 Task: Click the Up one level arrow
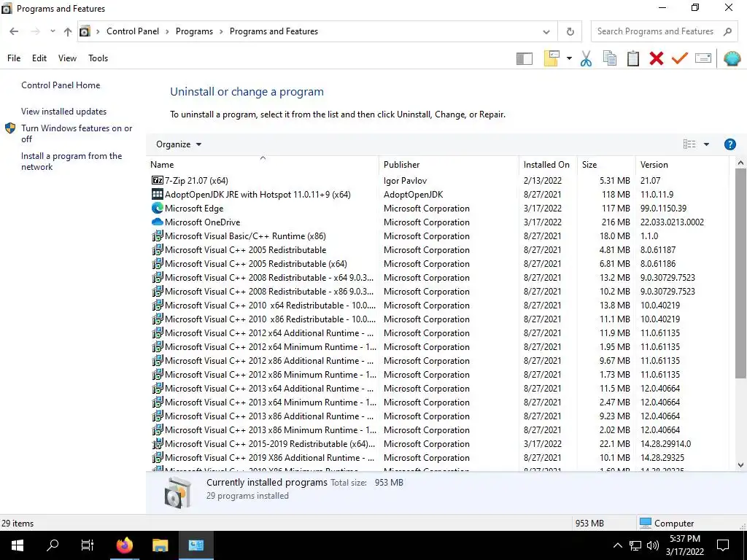(68, 31)
